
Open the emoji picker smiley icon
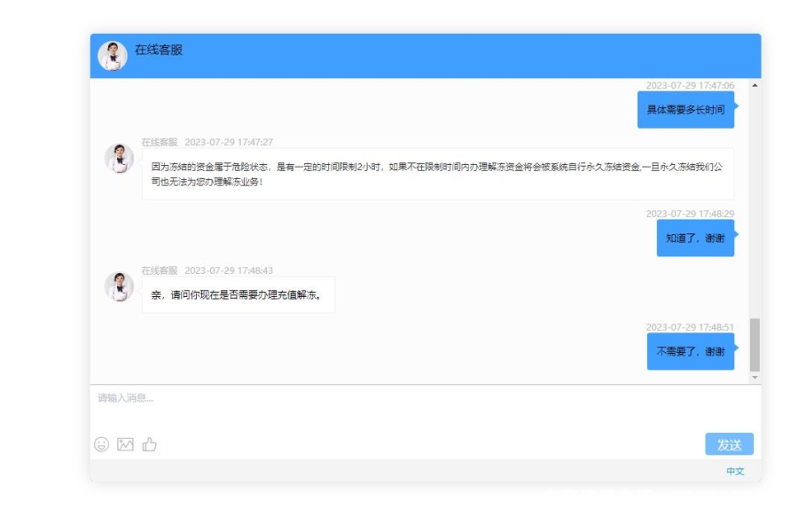(x=102, y=444)
